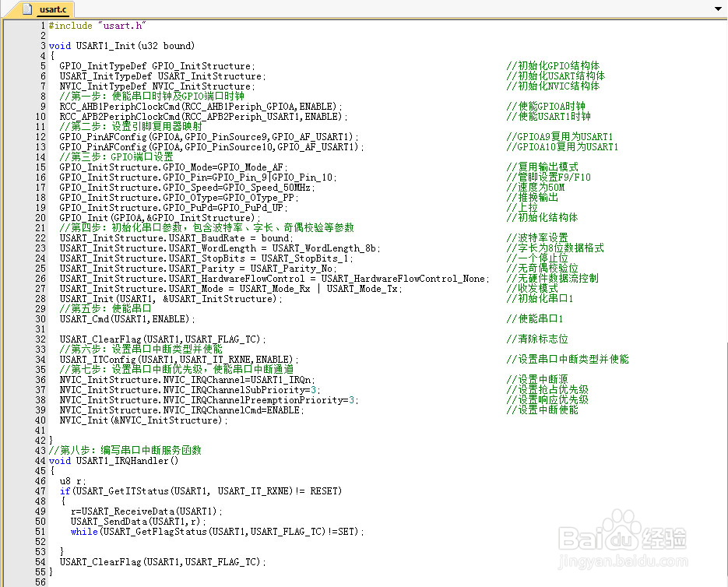The height and width of the screenshot is (587, 728).
Task: Click the side comment //GPIOA9复用为USART1
Action: click(560, 137)
